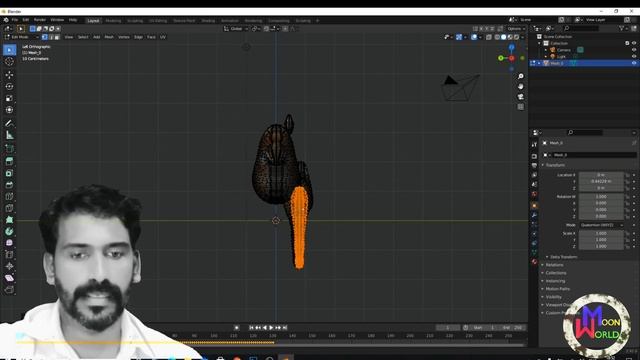Activate the Extrude Region tool
640x360 pixels.
(9, 162)
